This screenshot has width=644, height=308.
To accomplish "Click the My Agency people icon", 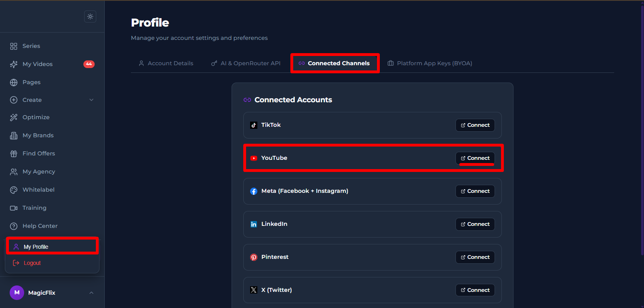I will coord(14,172).
